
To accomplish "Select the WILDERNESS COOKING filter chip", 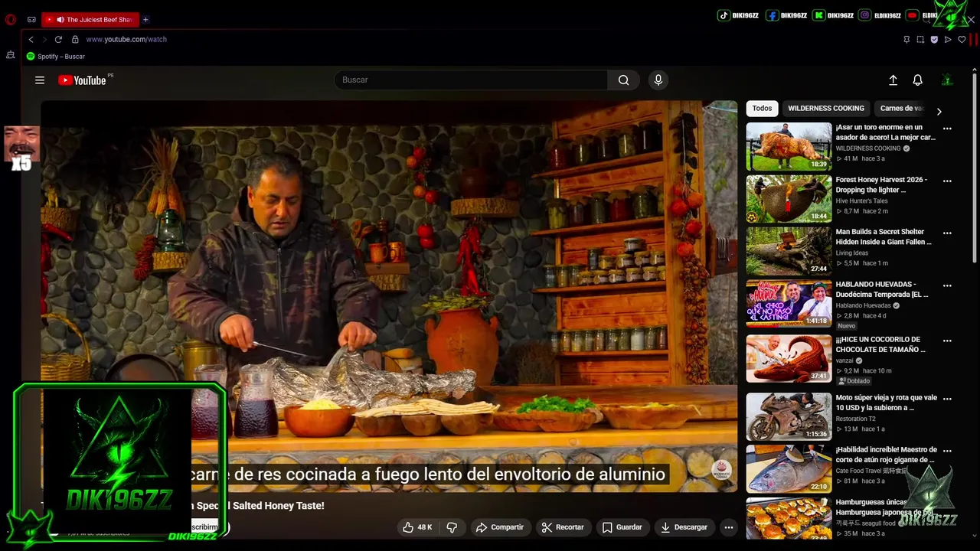I will point(826,109).
